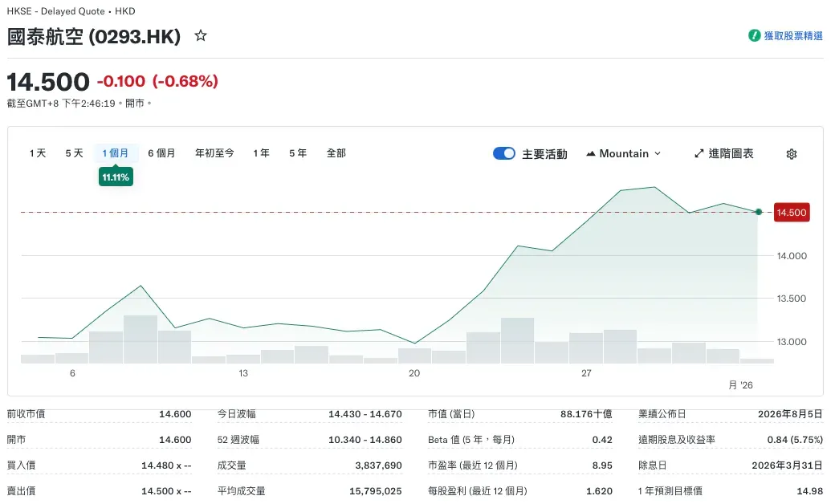Viewport: 835px width, 504px height.
Task: Click the 14.430 - 14.670 day range value
Action: pyautogui.click(x=365, y=414)
